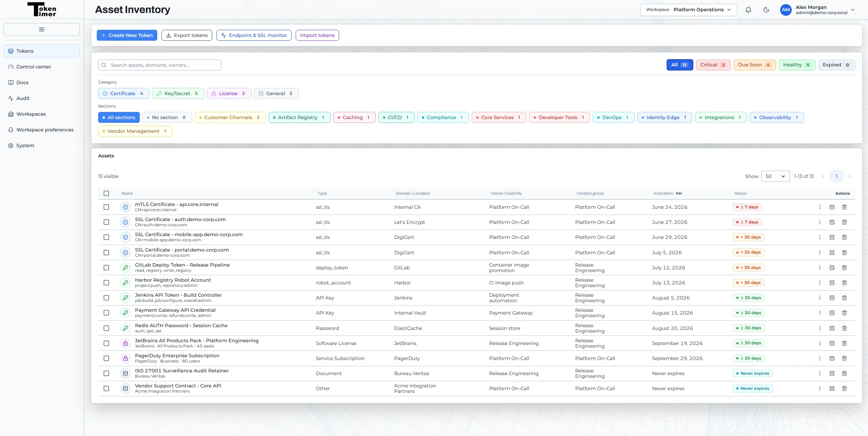This screenshot has width=868, height=436.
Task: Delete the PagerDuty Enterprise Subscription row
Action: tap(844, 358)
